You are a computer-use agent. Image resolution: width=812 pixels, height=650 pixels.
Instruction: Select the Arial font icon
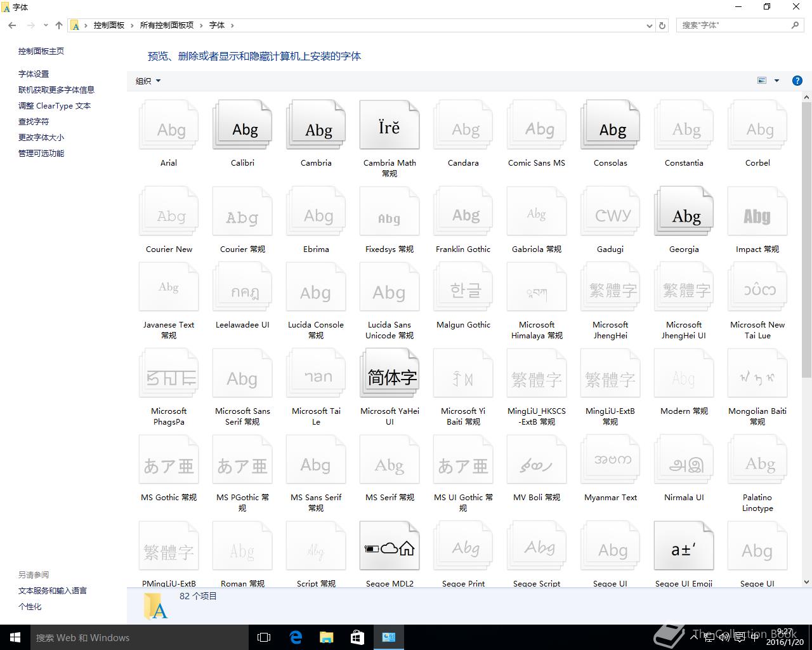169,125
